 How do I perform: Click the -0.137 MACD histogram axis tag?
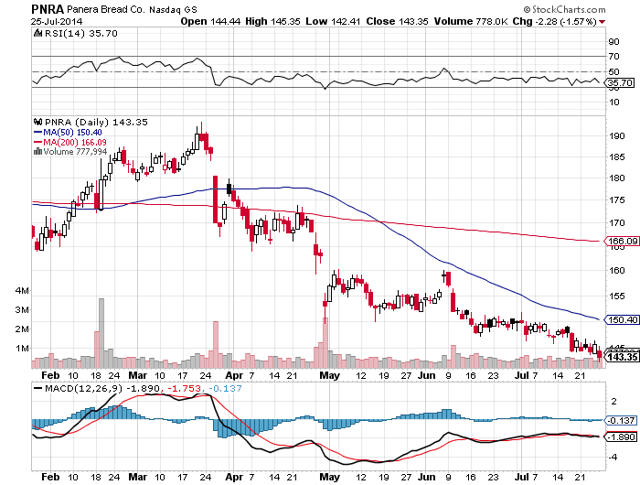click(621, 420)
